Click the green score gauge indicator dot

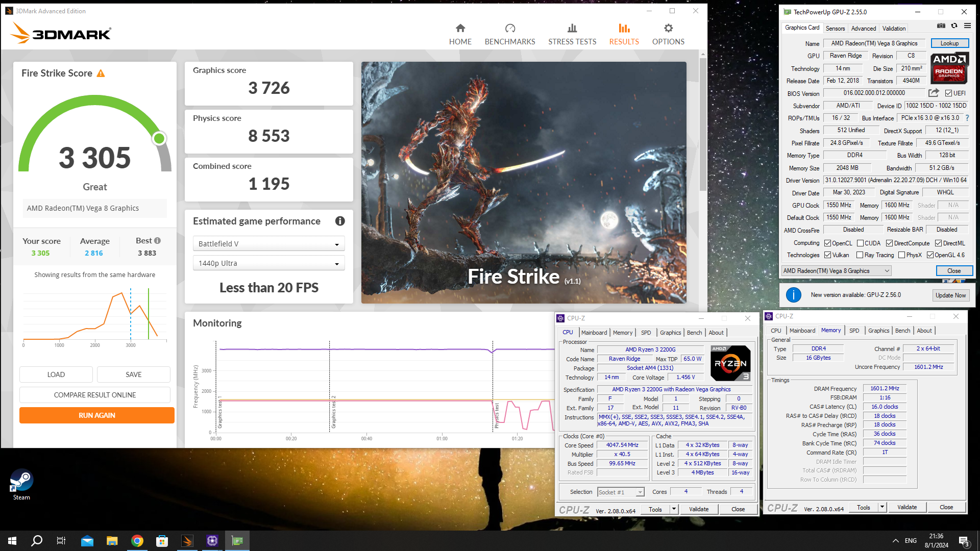click(159, 138)
